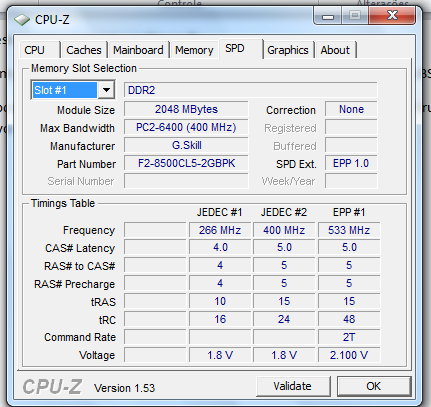431x407 pixels.
Task: Click the JEDEC #1 RAS# Precharge value 4
Action: pyautogui.click(x=220, y=284)
